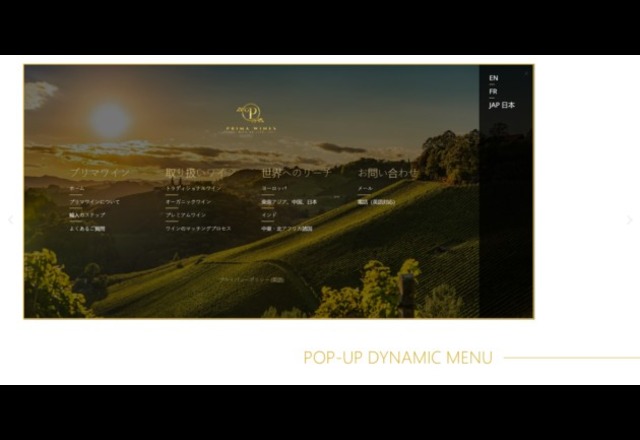
Task: Open the お問い合わせ menu heading
Action: click(388, 173)
